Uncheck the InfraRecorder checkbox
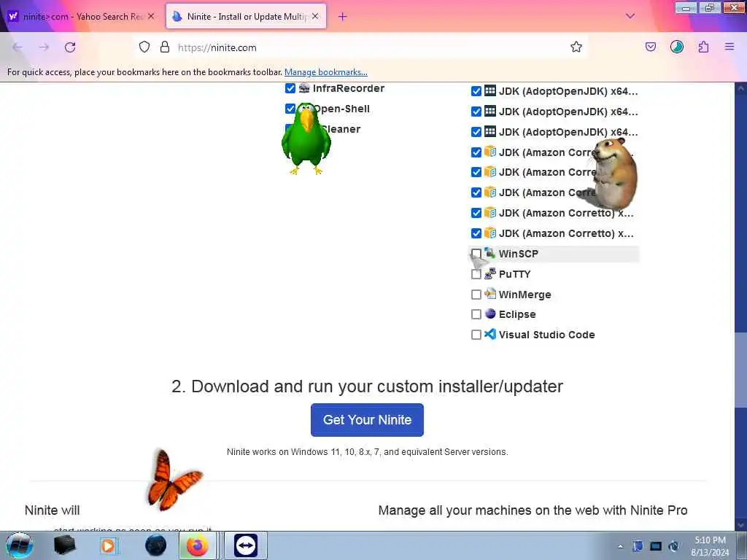Image resolution: width=747 pixels, height=560 pixels. tap(290, 88)
